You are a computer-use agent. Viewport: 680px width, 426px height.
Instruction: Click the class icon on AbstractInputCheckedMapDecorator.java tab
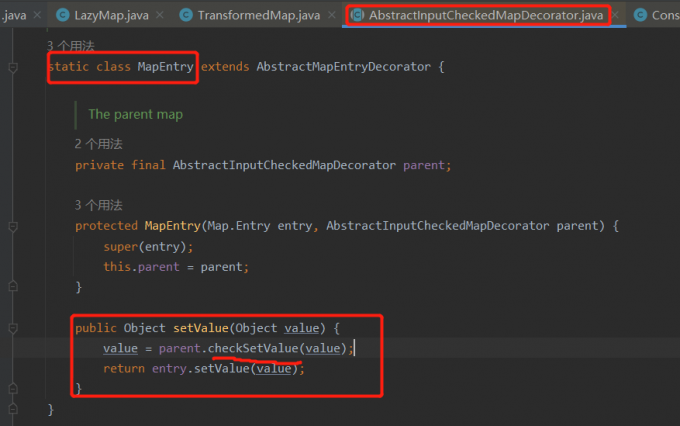point(357,15)
